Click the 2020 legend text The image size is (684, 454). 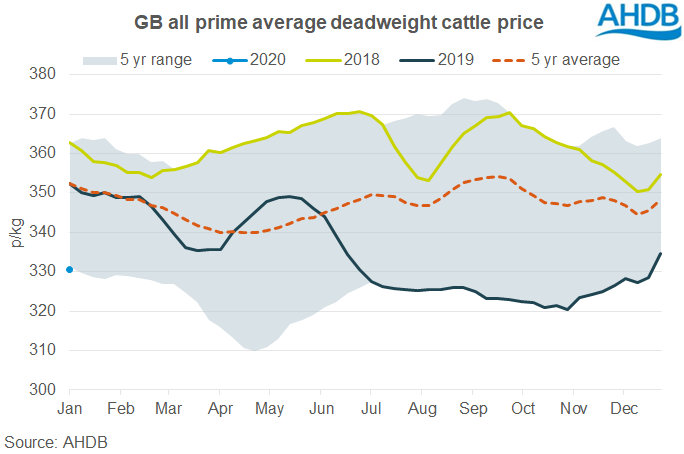(x=264, y=60)
